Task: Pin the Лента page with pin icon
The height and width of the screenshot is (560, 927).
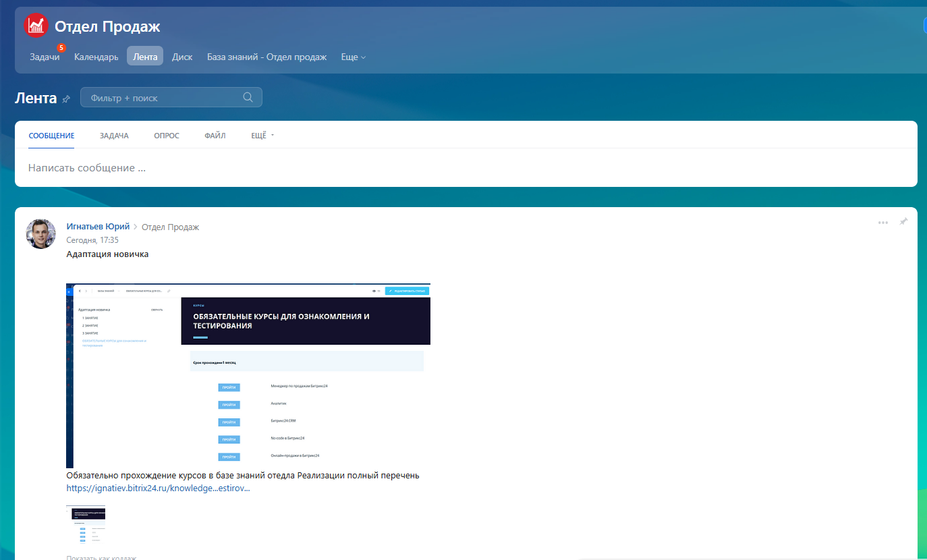Action: click(x=66, y=99)
